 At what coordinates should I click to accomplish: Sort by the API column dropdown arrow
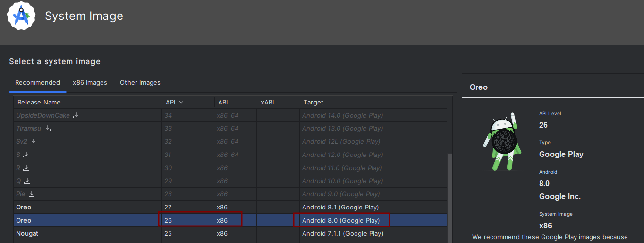181,103
